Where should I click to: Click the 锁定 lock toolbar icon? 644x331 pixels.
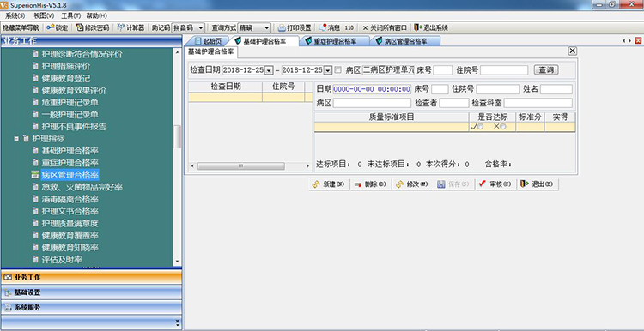57,28
